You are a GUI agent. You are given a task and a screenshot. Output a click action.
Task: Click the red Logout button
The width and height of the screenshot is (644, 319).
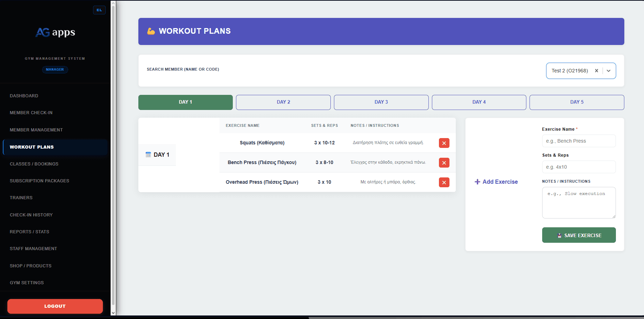click(x=55, y=306)
